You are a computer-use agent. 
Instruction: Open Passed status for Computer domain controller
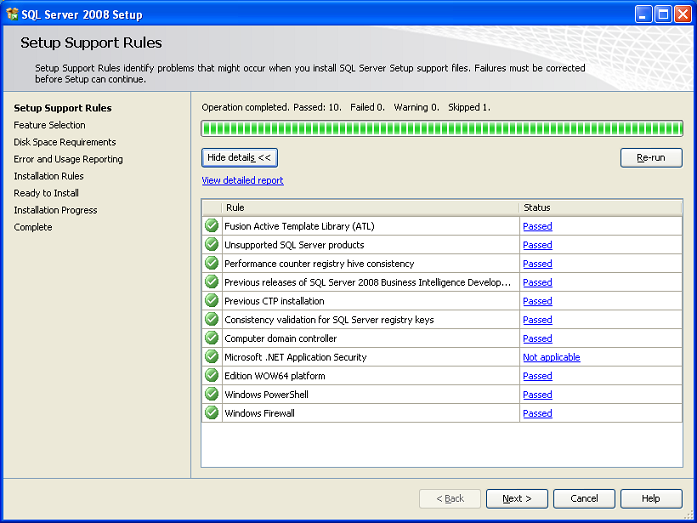point(537,339)
